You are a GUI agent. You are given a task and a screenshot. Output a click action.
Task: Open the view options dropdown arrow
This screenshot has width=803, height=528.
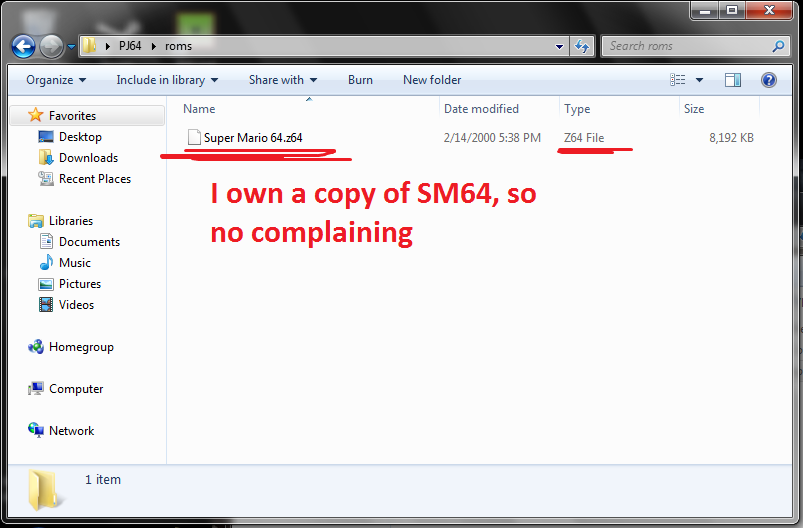pos(699,80)
